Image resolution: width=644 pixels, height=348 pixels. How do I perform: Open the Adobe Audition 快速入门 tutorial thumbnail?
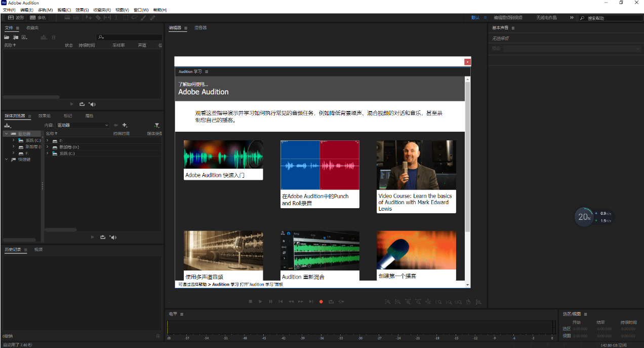click(223, 158)
